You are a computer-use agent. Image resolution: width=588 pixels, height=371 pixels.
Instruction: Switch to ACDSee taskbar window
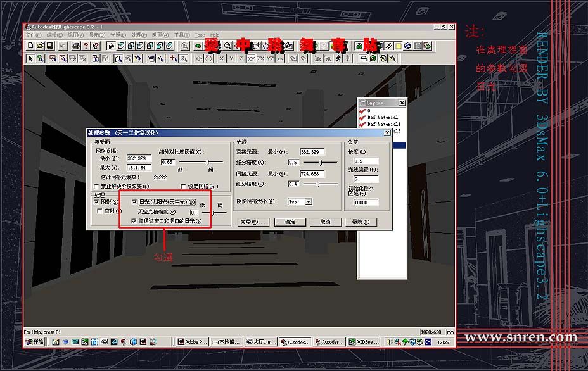[x=363, y=342]
